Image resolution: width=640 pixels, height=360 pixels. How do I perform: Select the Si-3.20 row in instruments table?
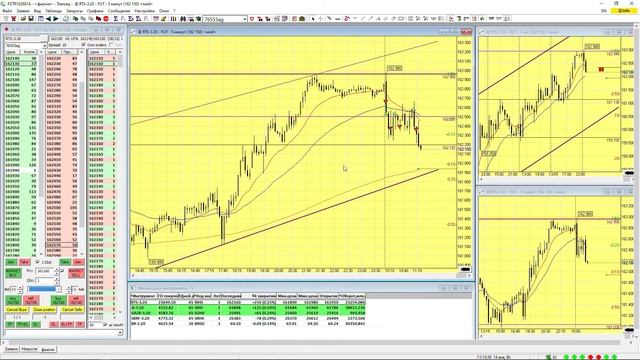[248, 308]
